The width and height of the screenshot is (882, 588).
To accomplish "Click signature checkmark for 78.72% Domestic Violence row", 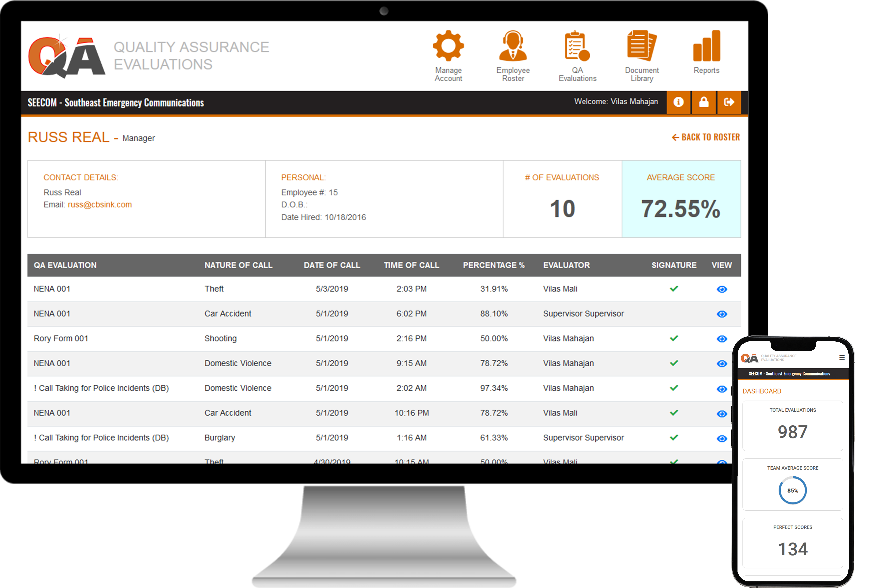I will (x=674, y=363).
